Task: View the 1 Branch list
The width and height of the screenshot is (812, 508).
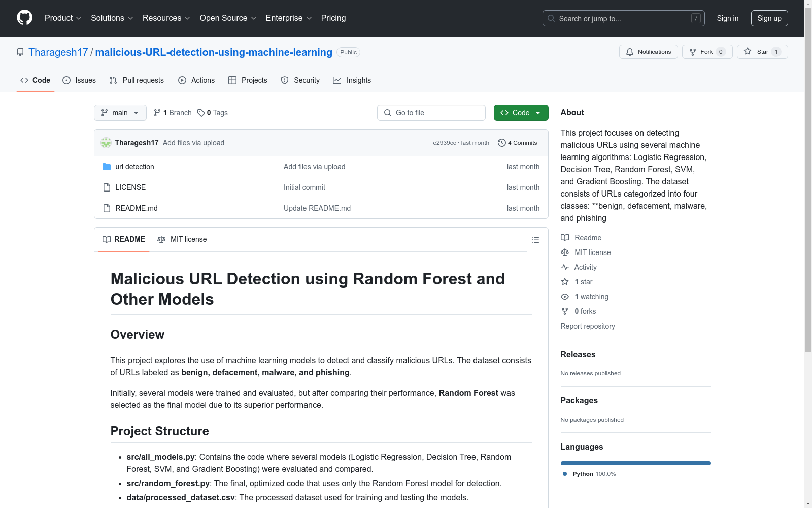Action: point(173,113)
